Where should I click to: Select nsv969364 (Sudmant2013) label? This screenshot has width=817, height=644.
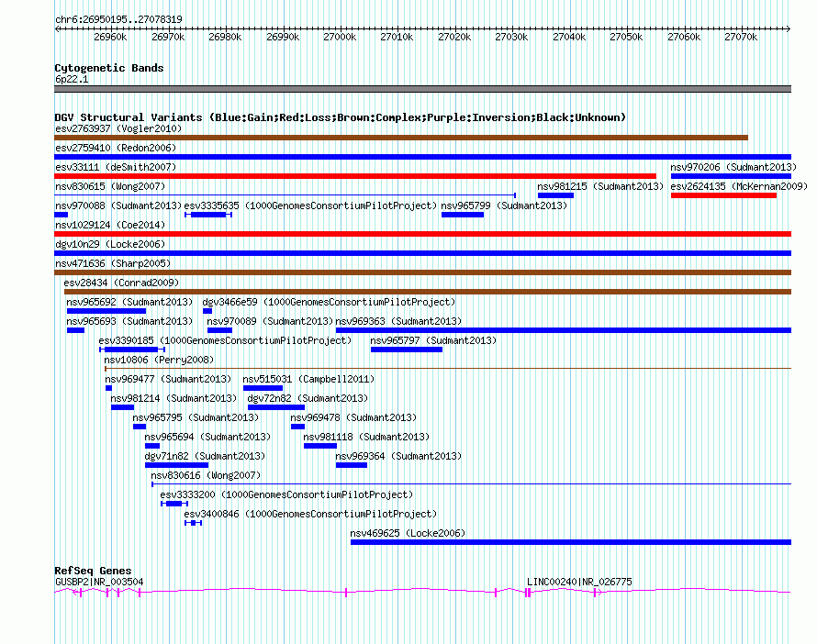tap(398, 456)
